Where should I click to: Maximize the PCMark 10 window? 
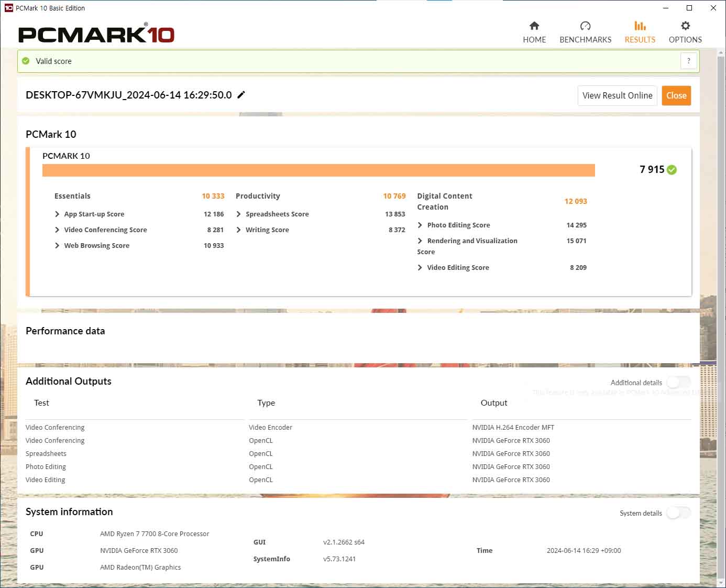[x=689, y=8]
